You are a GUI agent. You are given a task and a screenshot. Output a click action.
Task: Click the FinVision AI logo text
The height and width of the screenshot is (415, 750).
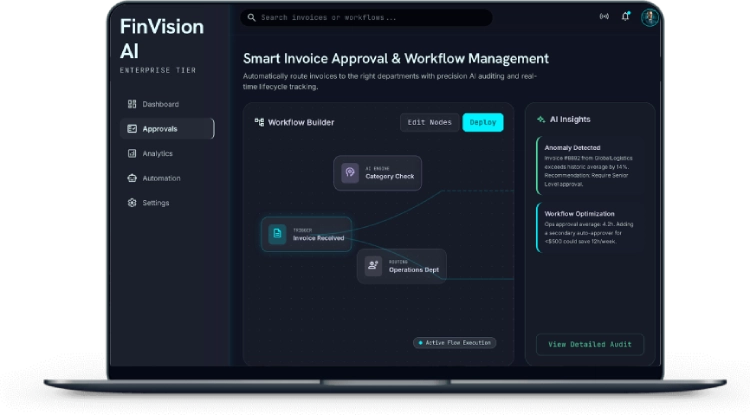(162, 39)
